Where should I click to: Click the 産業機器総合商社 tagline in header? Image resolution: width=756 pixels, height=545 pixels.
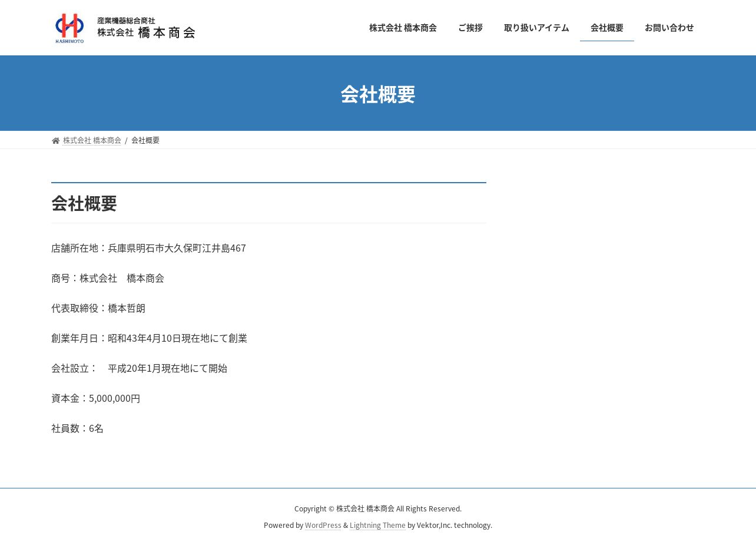127,21
